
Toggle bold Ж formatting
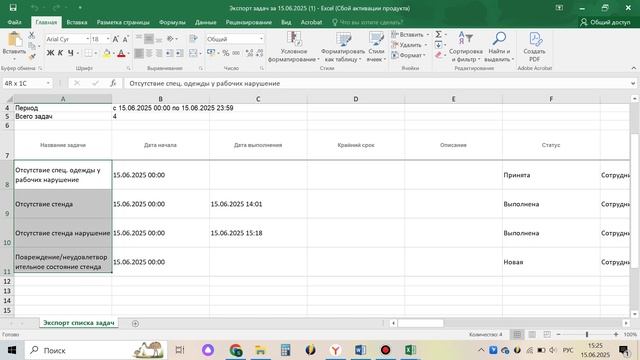[x=50, y=53]
